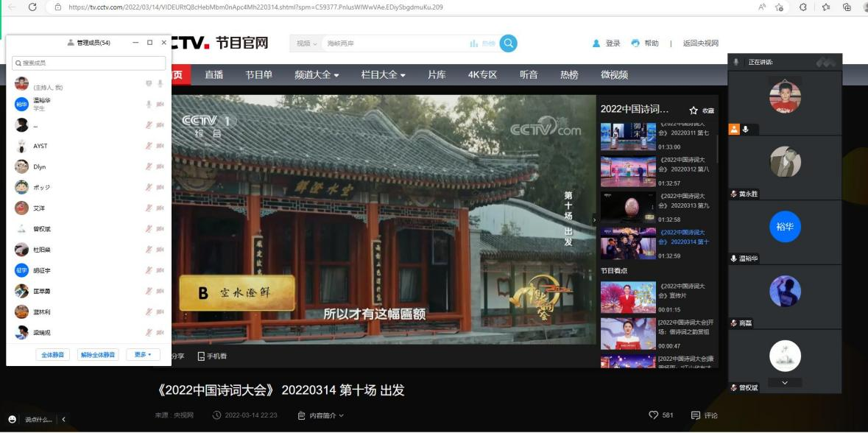
Task: Click the orange host badge on speaker tile
Action: (734, 130)
